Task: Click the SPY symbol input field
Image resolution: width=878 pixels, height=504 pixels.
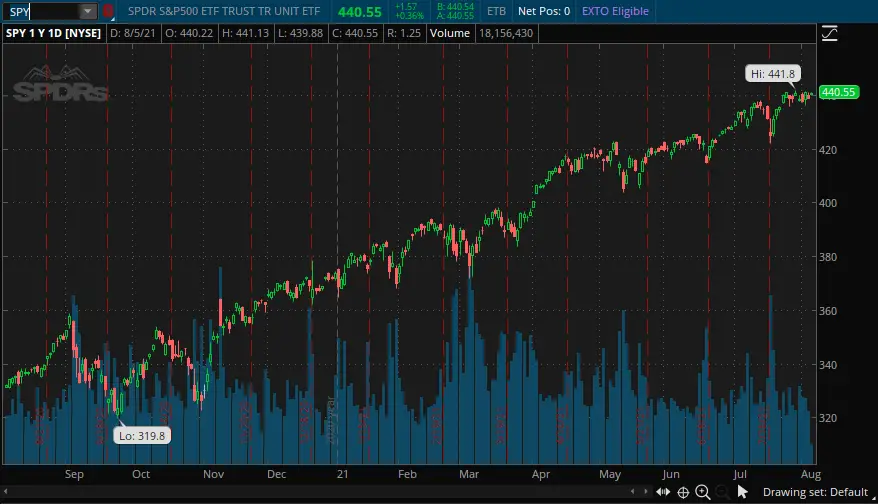Action: 43,11
